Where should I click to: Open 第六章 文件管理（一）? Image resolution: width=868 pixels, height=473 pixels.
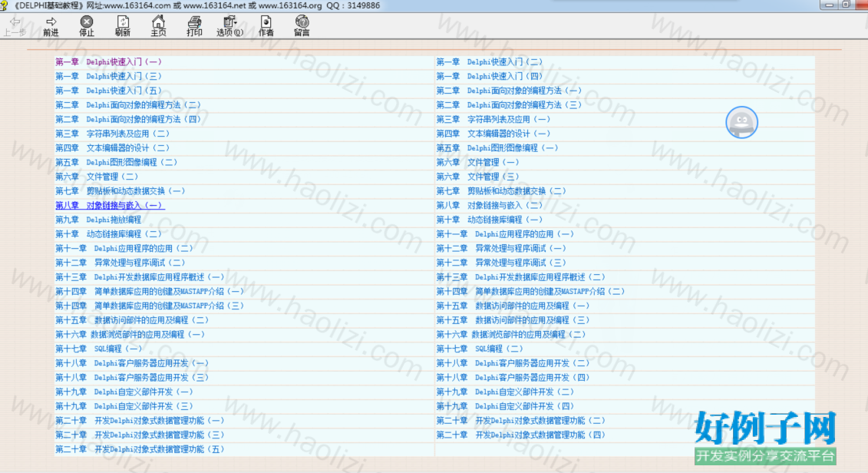pos(477,163)
